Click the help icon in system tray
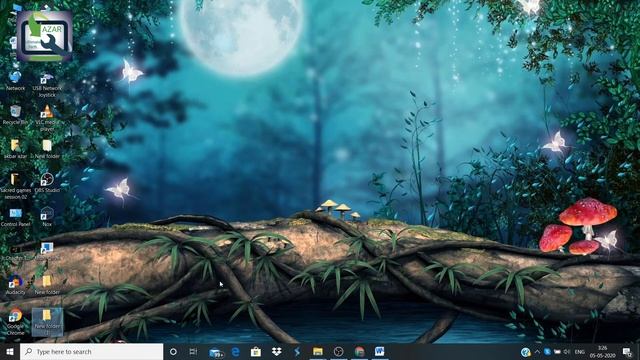This screenshot has height=360, width=640. 526,352
